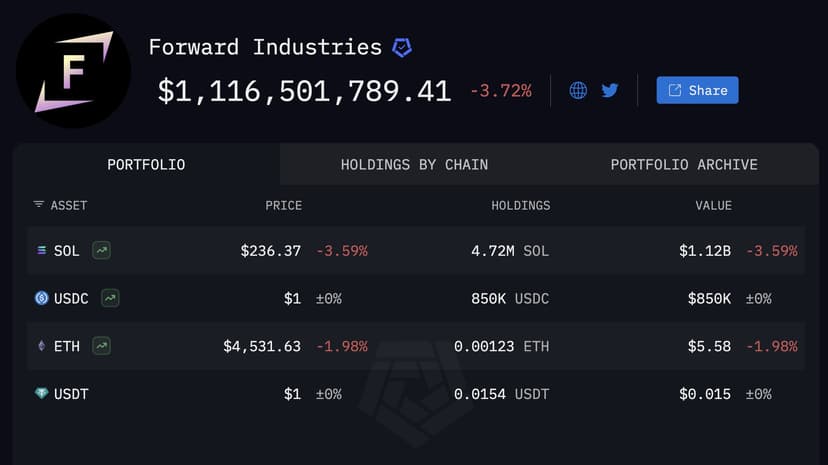Open the ETH price chart icon
The image size is (828, 465).
pos(101,346)
